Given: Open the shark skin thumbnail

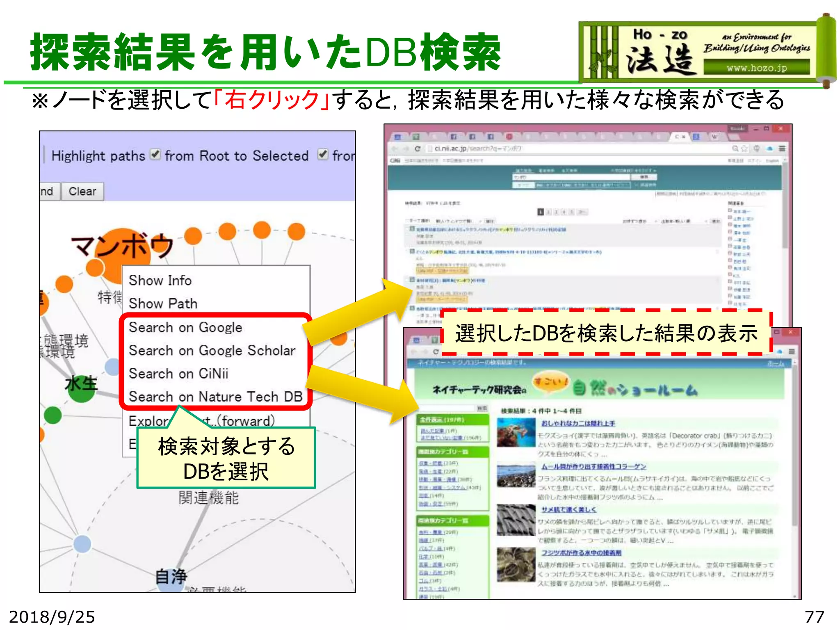Looking at the screenshot, I should [x=516, y=520].
